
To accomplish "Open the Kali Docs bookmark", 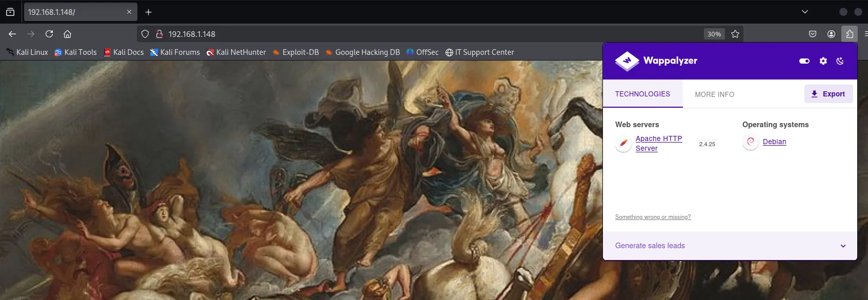I will tap(124, 52).
